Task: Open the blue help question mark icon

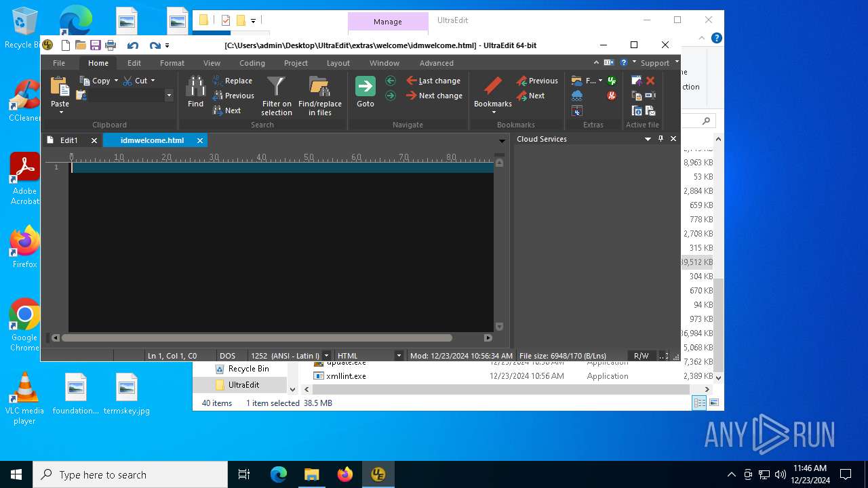Action: coord(624,62)
